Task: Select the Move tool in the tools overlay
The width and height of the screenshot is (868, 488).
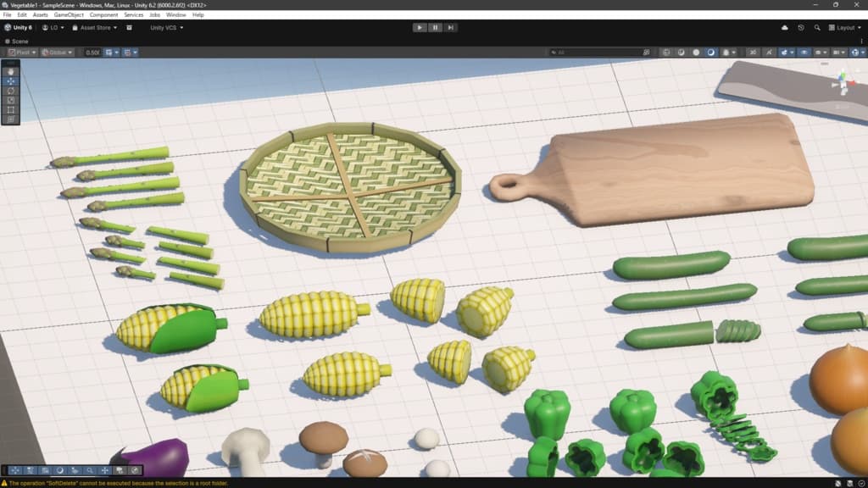Action: (x=10, y=81)
